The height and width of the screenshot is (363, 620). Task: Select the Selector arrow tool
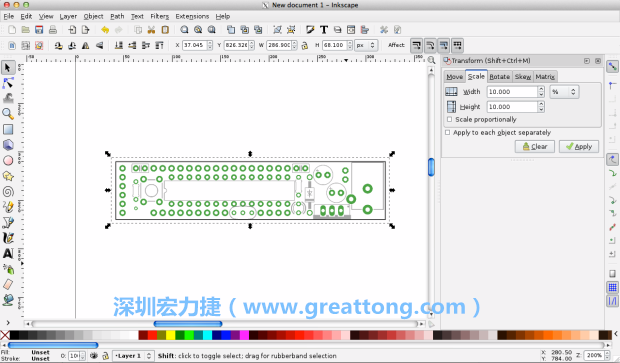[x=8, y=68]
